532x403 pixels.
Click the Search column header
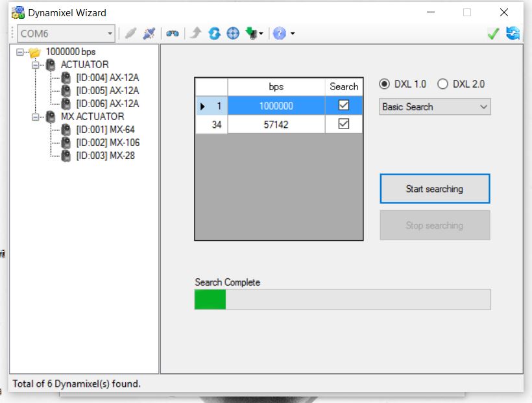click(344, 87)
